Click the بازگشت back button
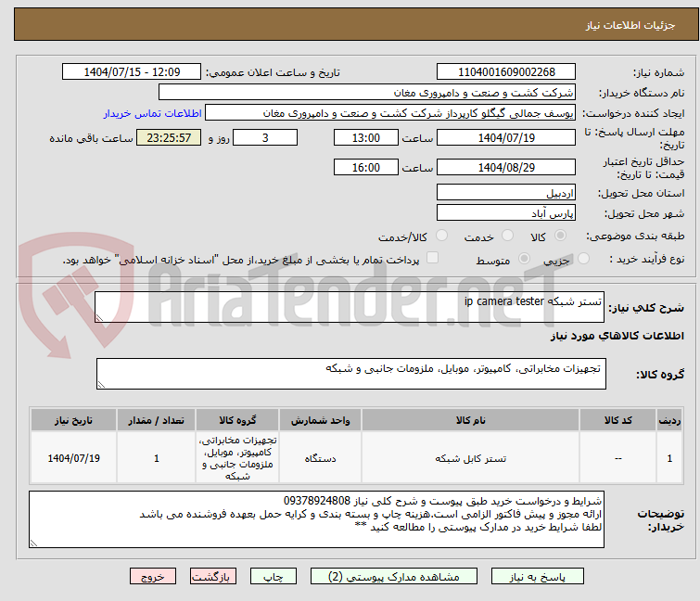This screenshot has width=700, height=601. pos(213,577)
